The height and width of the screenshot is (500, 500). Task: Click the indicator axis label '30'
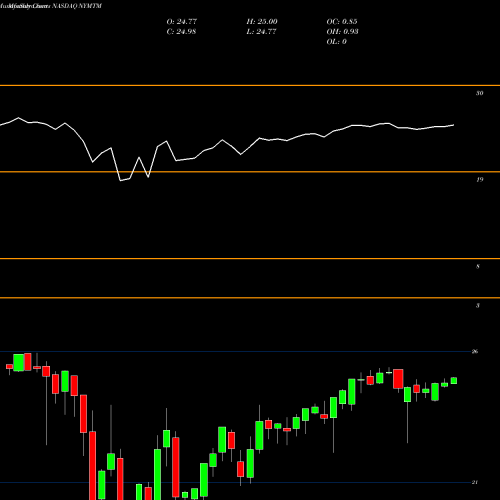(479, 93)
